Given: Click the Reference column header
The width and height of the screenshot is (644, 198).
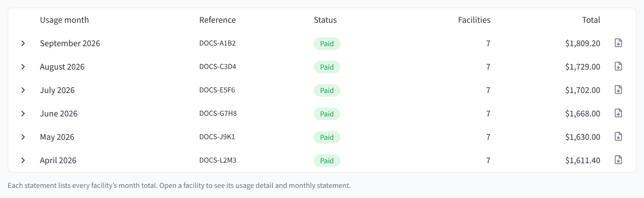Looking at the screenshot, I should pyautogui.click(x=217, y=20).
